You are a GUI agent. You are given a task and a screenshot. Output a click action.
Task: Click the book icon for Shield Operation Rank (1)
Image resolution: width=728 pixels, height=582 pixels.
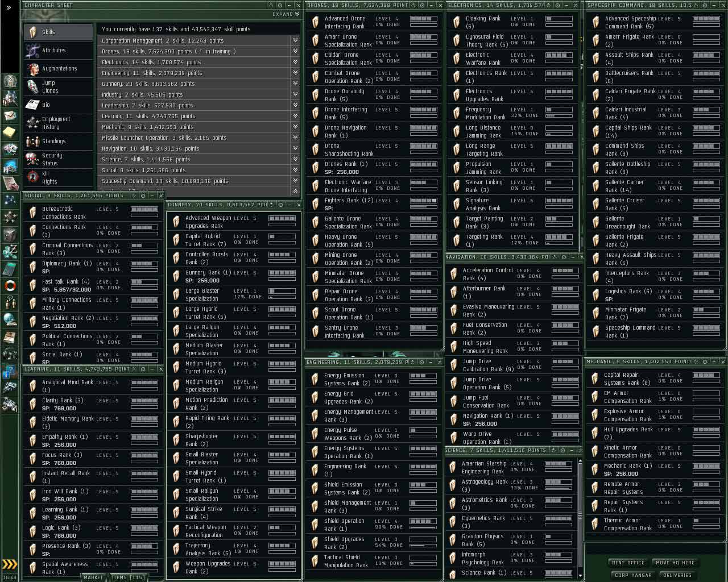coord(315,525)
